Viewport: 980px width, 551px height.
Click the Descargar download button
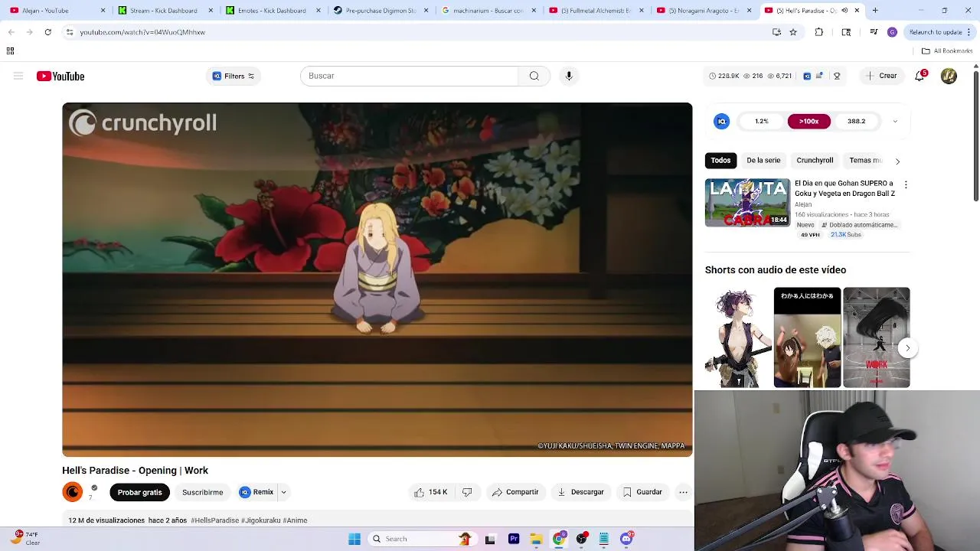(x=580, y=492)
